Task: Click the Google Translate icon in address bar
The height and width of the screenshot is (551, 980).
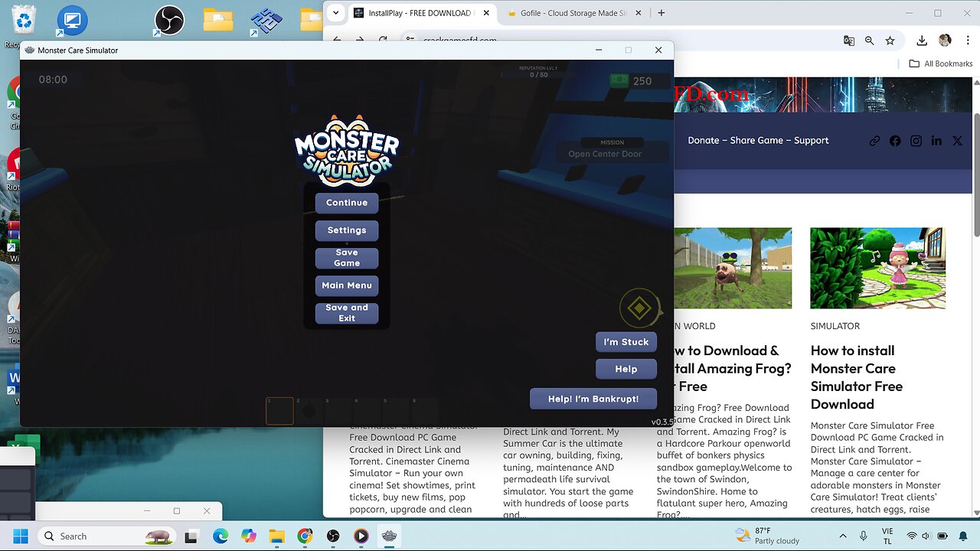Action: click(849, 41)
